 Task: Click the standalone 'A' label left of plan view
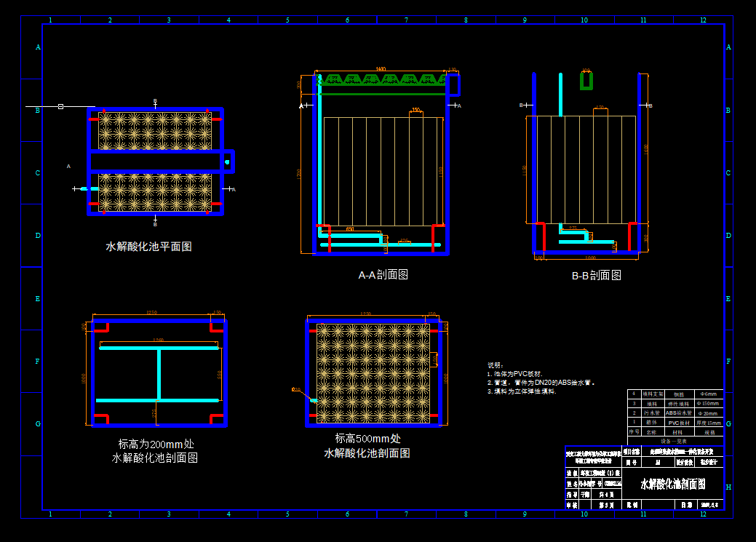pos(68,167)
